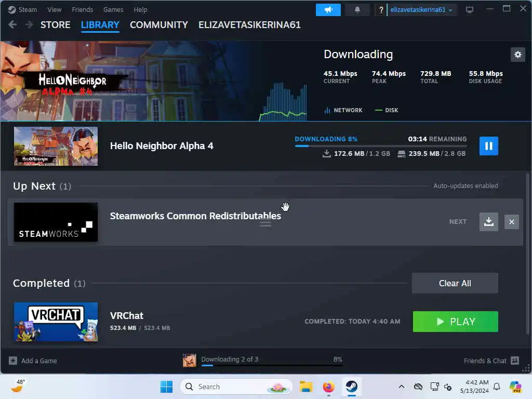Open the weather widget showing 48°
The height and width of the screenshot is (399, 532).
pyautogui.click(x=18, y=386)
